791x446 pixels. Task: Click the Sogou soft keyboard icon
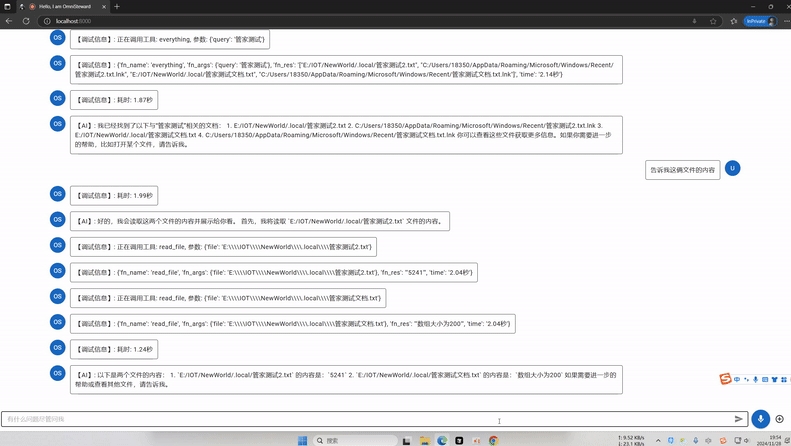click(766, 380)
